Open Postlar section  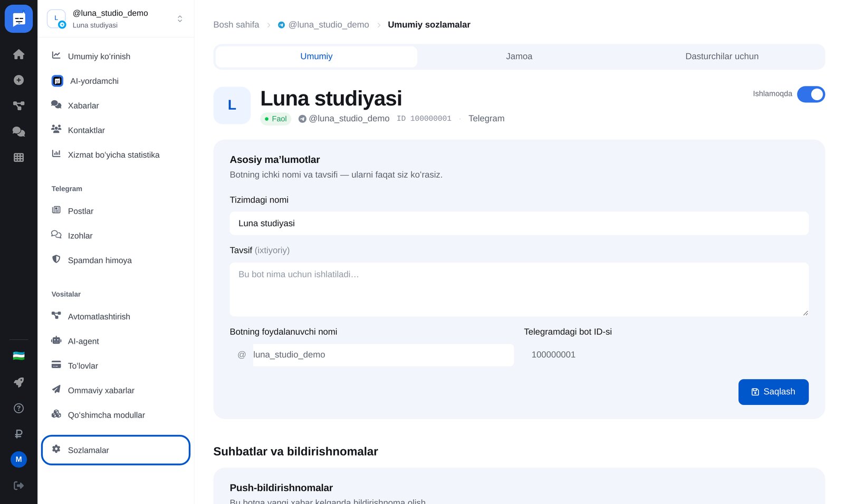pyautogui.click(x=116, y=211)
